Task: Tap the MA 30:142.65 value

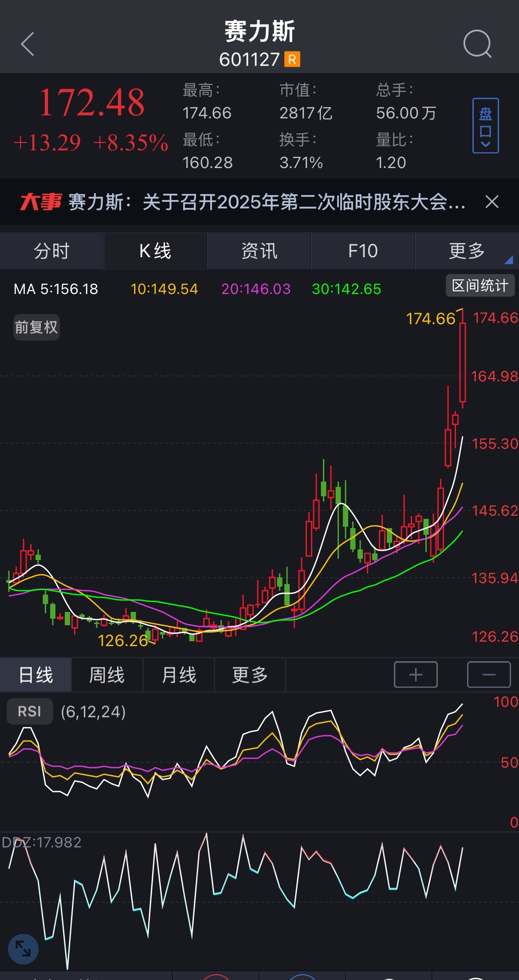Action: (346, 289)
